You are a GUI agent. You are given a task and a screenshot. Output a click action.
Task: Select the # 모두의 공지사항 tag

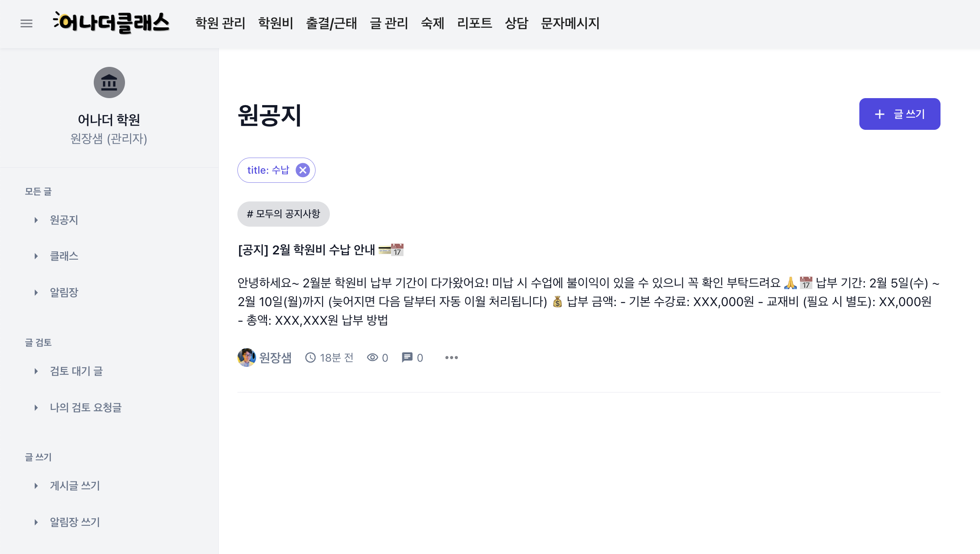283,214
